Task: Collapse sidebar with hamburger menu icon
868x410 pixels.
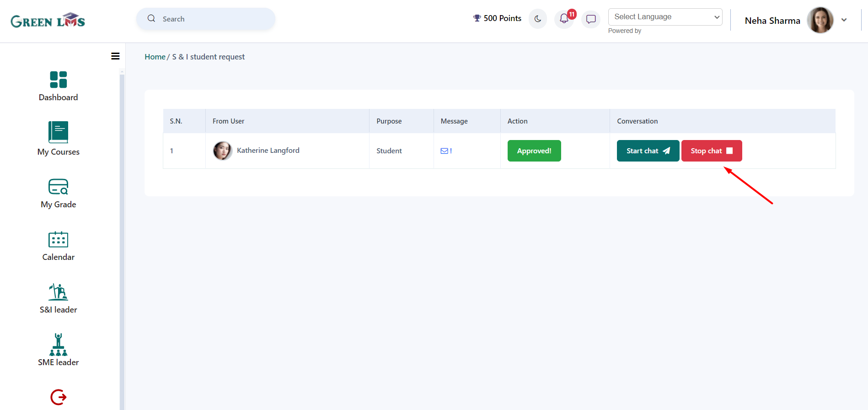Action: coord(115,56)
